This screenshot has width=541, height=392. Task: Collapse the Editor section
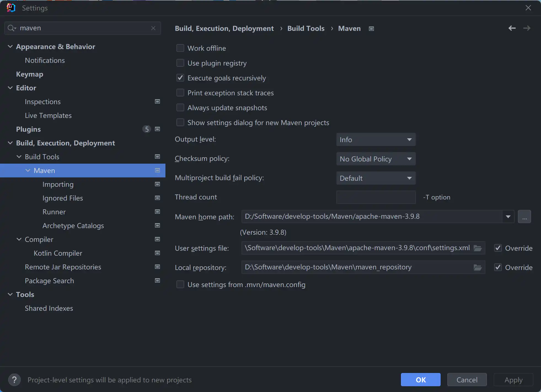[10, 88]
